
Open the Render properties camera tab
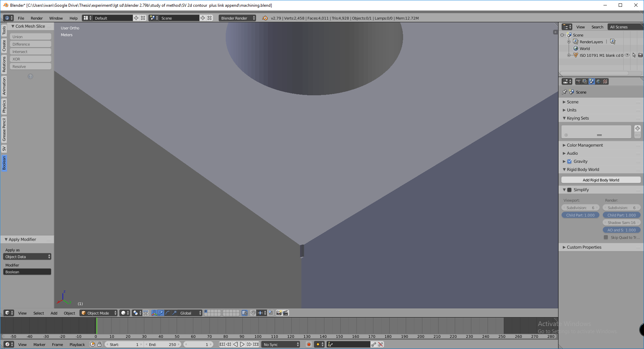coord(578,81)
